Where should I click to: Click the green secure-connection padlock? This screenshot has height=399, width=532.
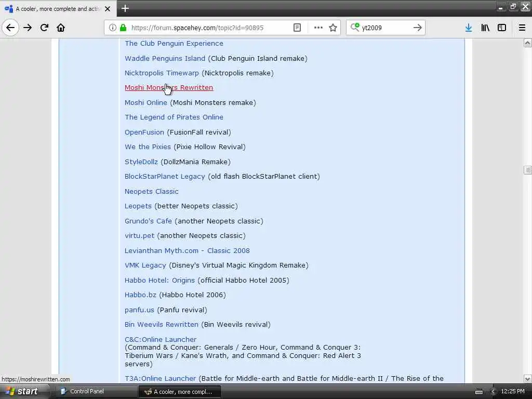pos(123,28)
